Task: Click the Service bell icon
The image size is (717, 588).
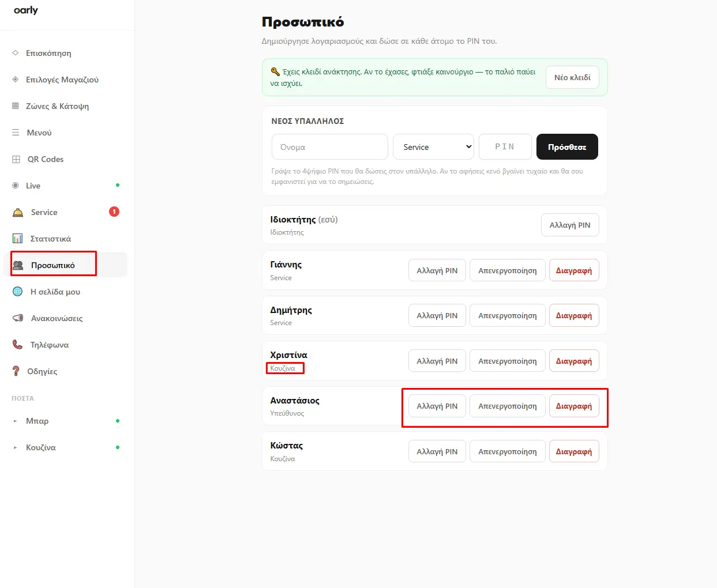Action: [18, 212]
